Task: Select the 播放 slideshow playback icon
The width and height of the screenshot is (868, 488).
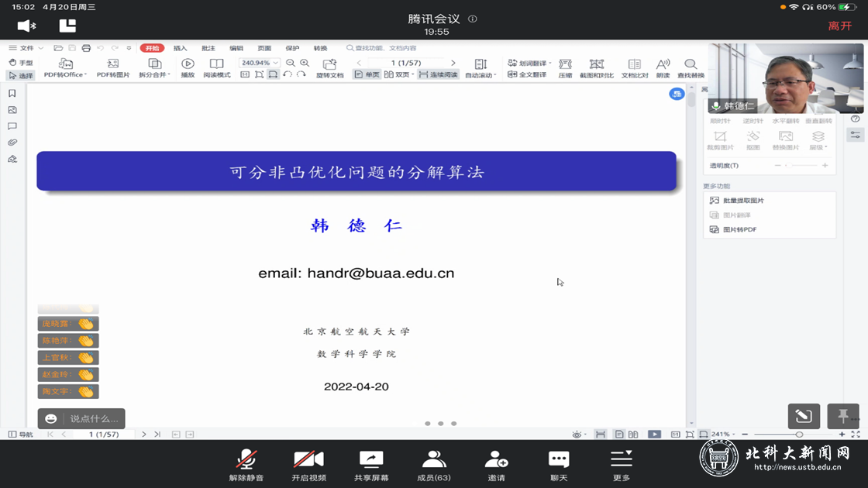Action: [188, 66]
